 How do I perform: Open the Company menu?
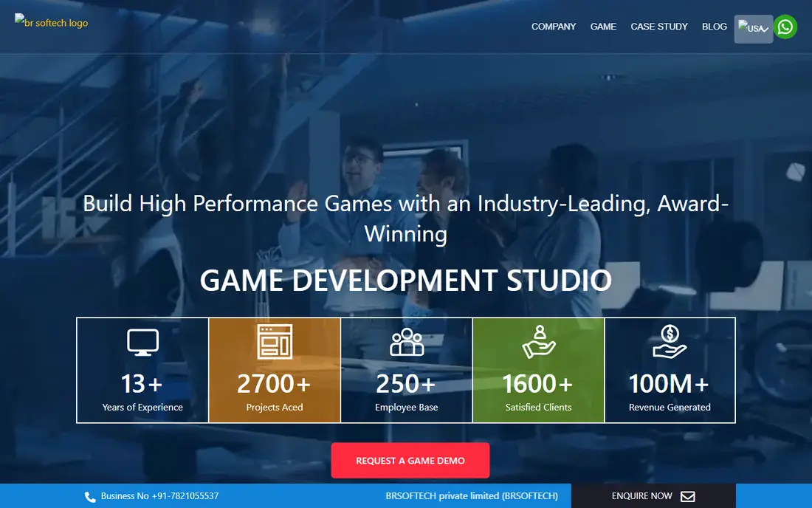coord(554,27)
